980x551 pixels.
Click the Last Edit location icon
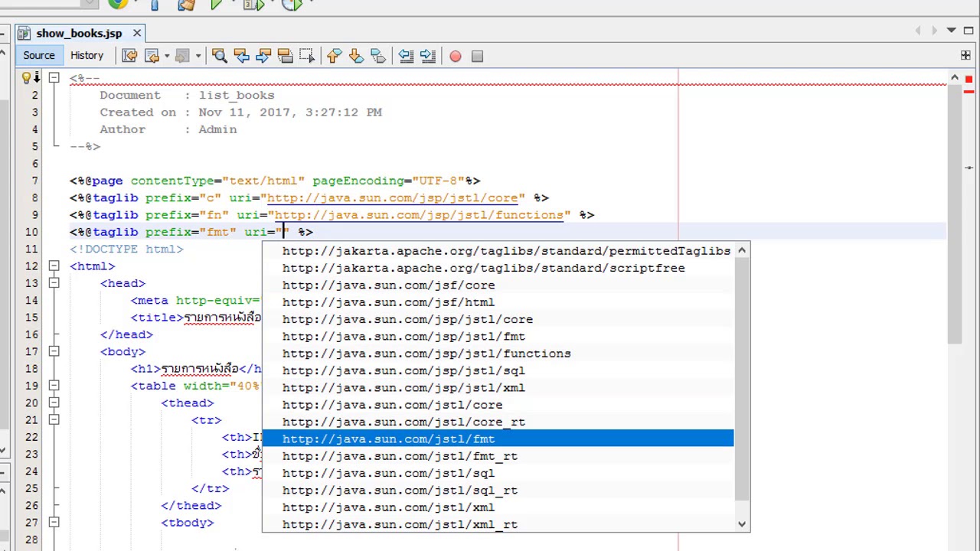(129, 56)
